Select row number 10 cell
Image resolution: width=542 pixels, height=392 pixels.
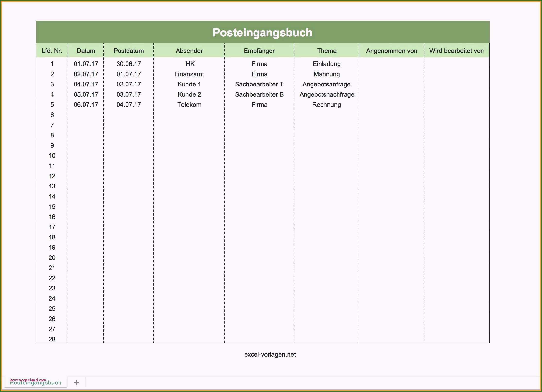52,156
